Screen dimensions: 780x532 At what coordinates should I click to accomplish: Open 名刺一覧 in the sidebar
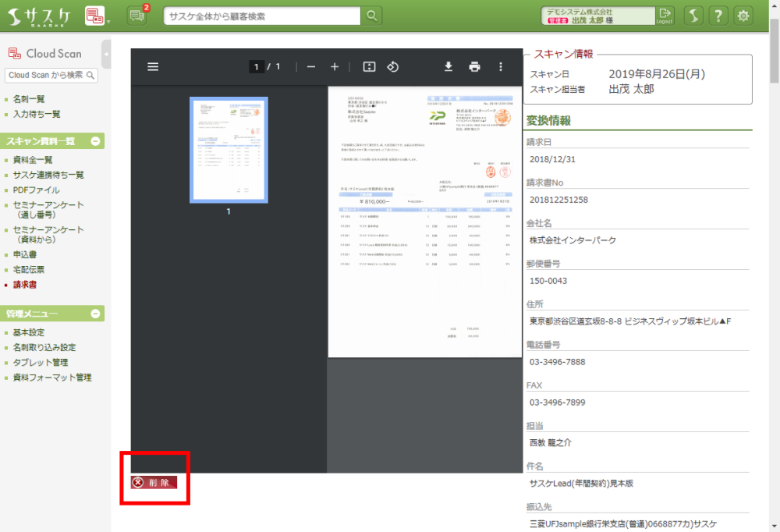[29, 99]
